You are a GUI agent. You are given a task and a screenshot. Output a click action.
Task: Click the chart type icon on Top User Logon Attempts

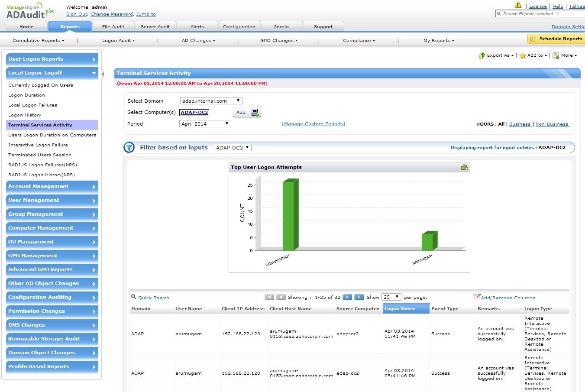tap(465, 167)
